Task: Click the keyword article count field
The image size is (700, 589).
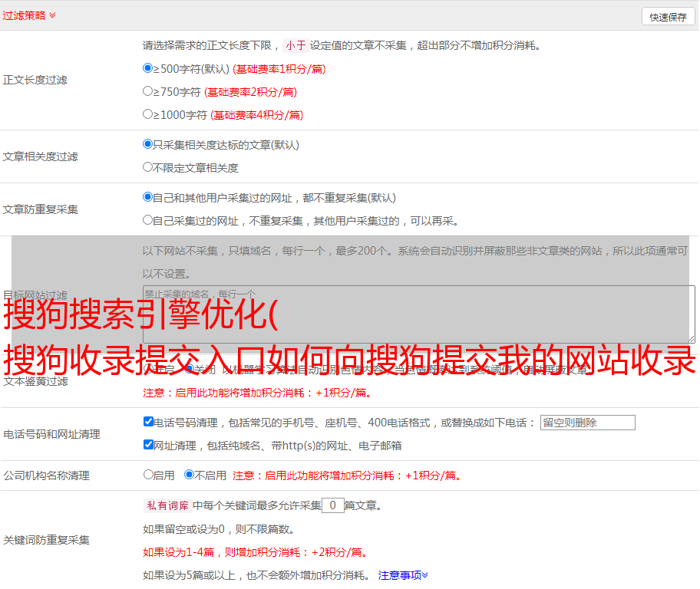Action: (x=332, y=505)
